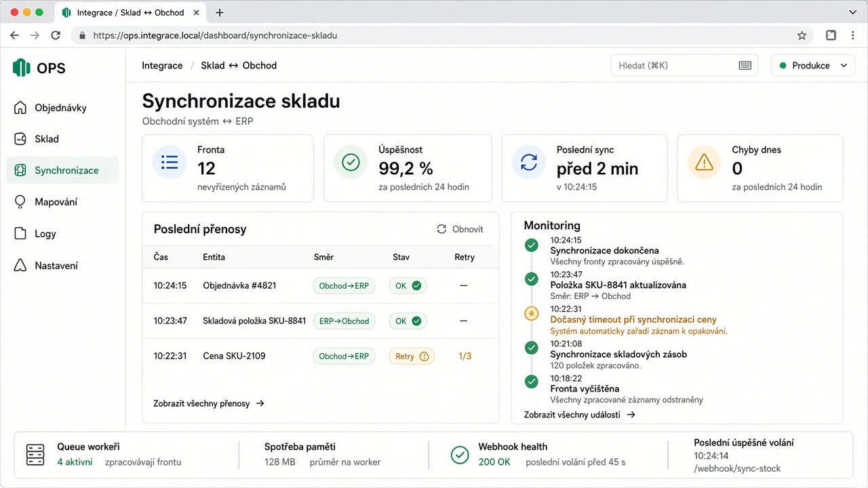Open the Logy document icon

point(20,234)
